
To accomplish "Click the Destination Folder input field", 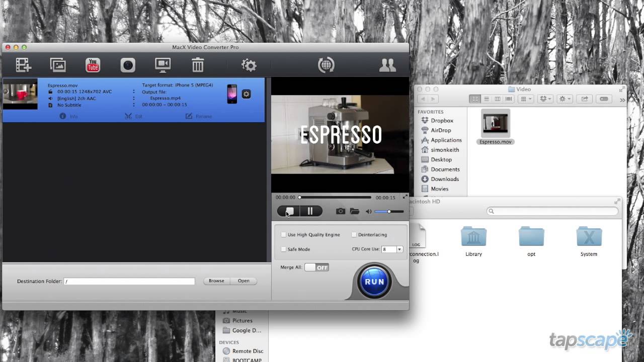I will point(129,282).
